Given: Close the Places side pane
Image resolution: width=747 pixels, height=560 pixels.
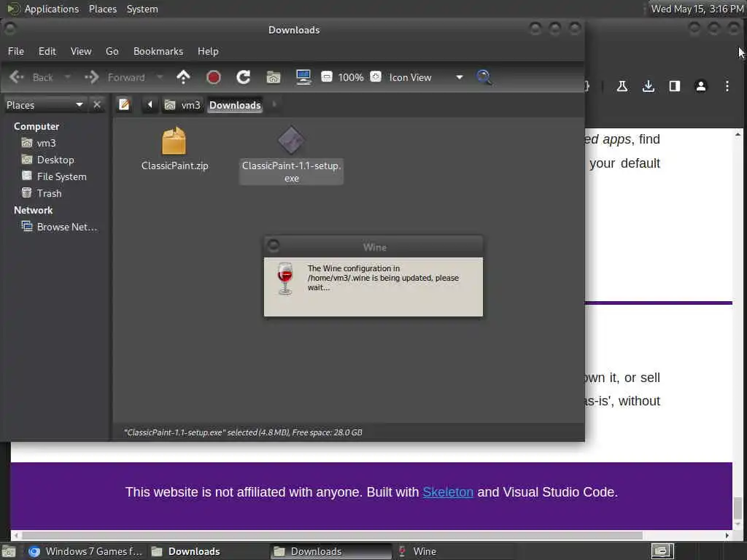Looking at the screenshot, I should tap(97, 105).
